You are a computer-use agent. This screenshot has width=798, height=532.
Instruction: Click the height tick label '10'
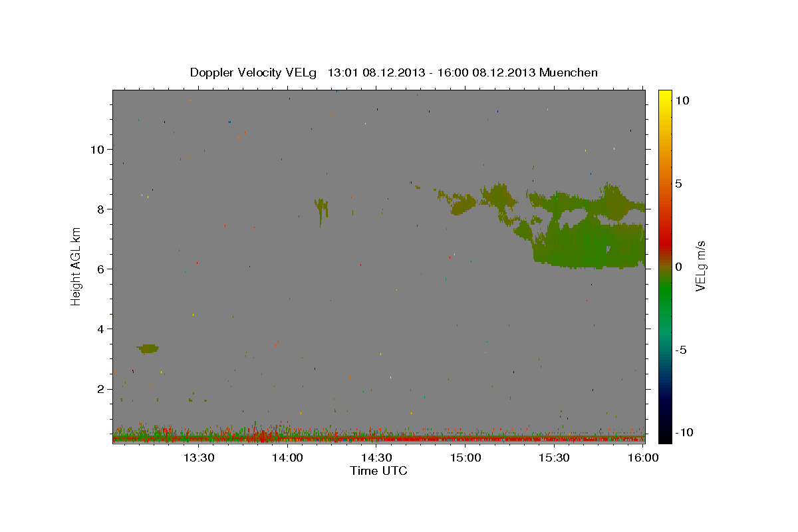[96, 149]
